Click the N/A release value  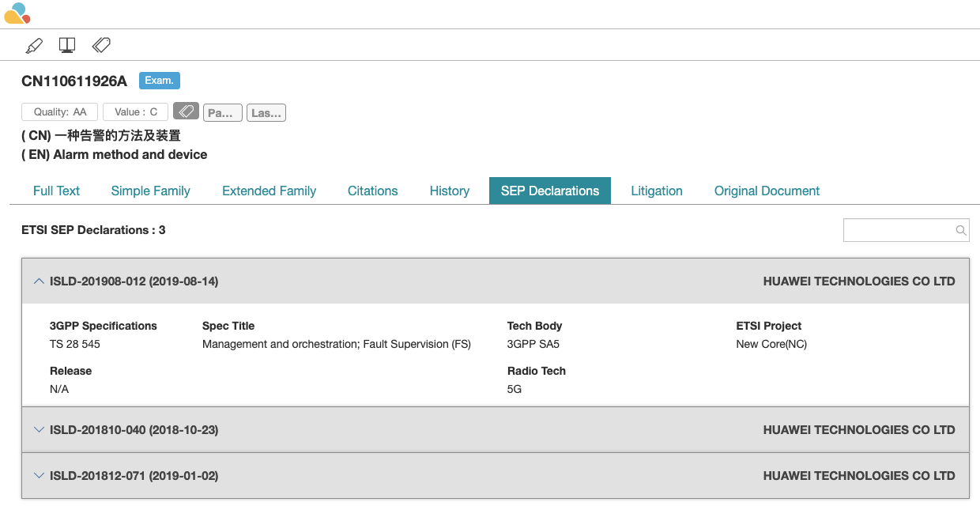coord(59,389)
